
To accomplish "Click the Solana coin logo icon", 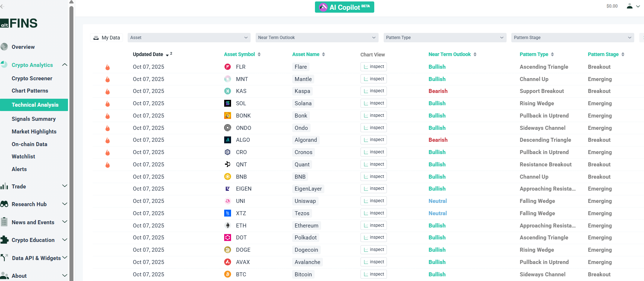I will [227, 103].
